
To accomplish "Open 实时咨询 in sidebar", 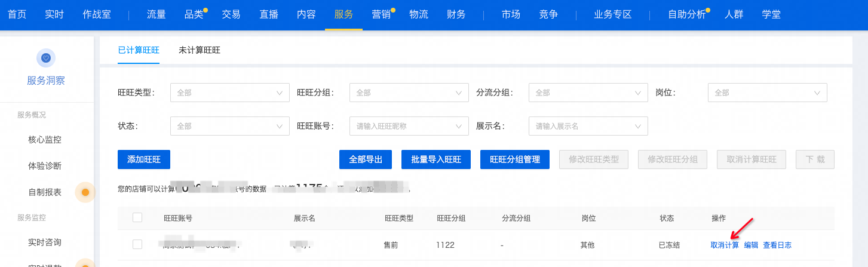I will coord(45,243).
